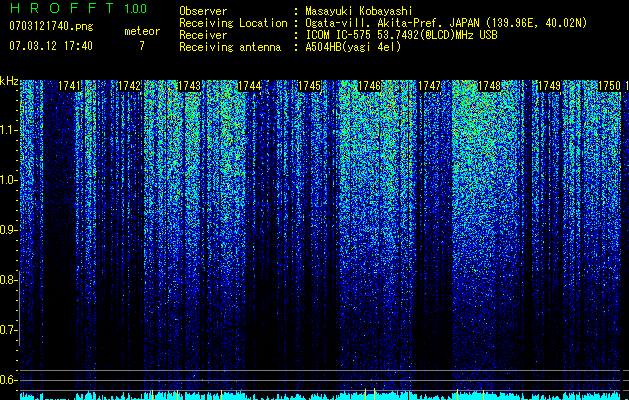
Task: Click the 0.6 kHz axis label
Action: (8, 380)
